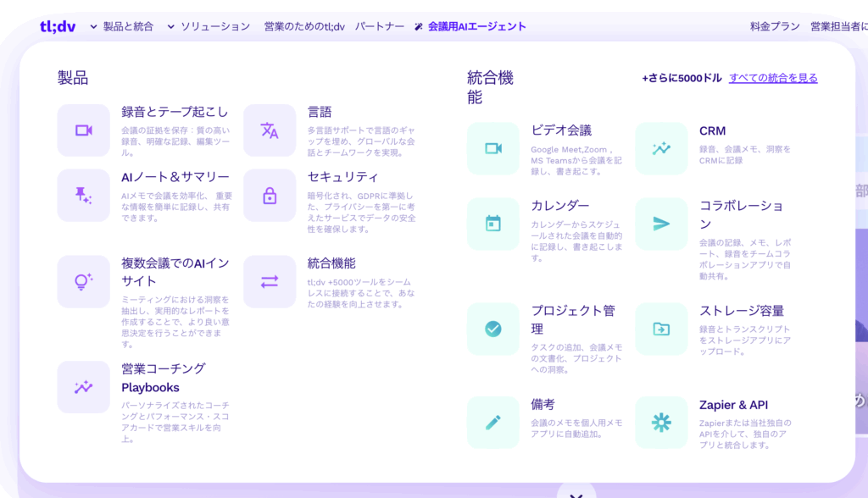This screenshot has width=868, height=498.
Task: Click the AIノート&サマリー pin icon
Action: (x=84, y=196)
